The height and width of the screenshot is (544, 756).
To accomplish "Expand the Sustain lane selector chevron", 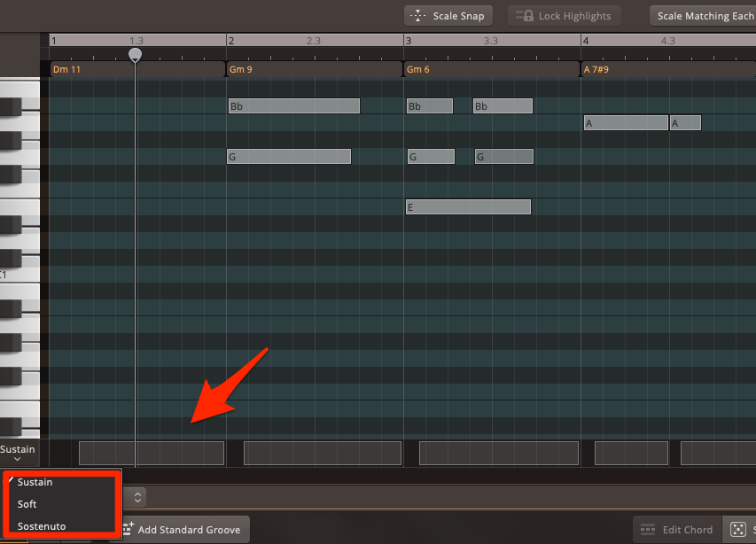I will point(18,460).
